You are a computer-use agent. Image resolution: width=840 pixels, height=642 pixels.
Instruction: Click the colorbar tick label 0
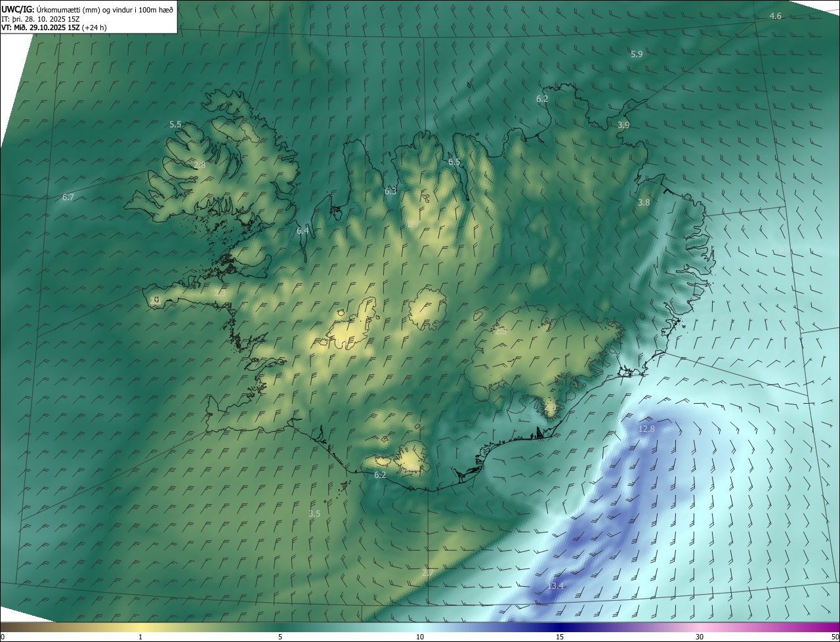[x=3, y=637]
